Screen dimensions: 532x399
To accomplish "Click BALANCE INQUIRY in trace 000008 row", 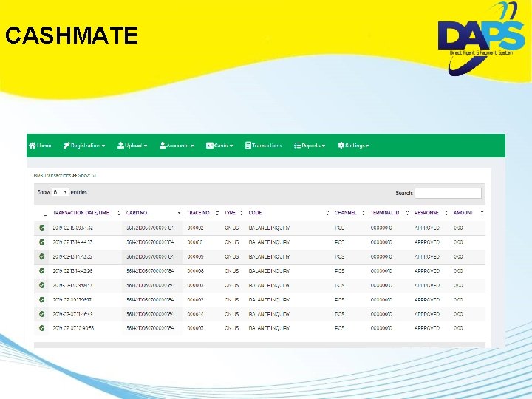I will [x=269, y=271].
